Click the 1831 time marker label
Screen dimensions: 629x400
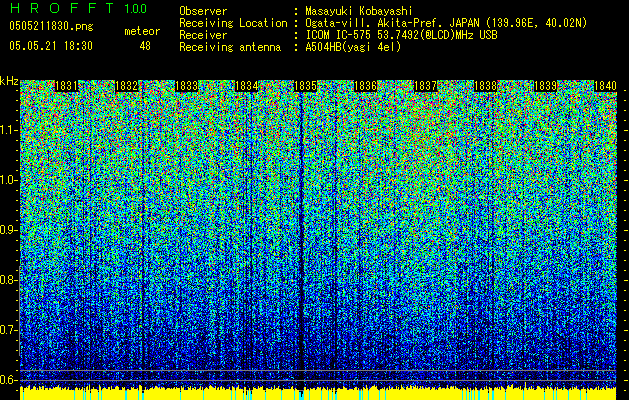click(x=66, y=86)
